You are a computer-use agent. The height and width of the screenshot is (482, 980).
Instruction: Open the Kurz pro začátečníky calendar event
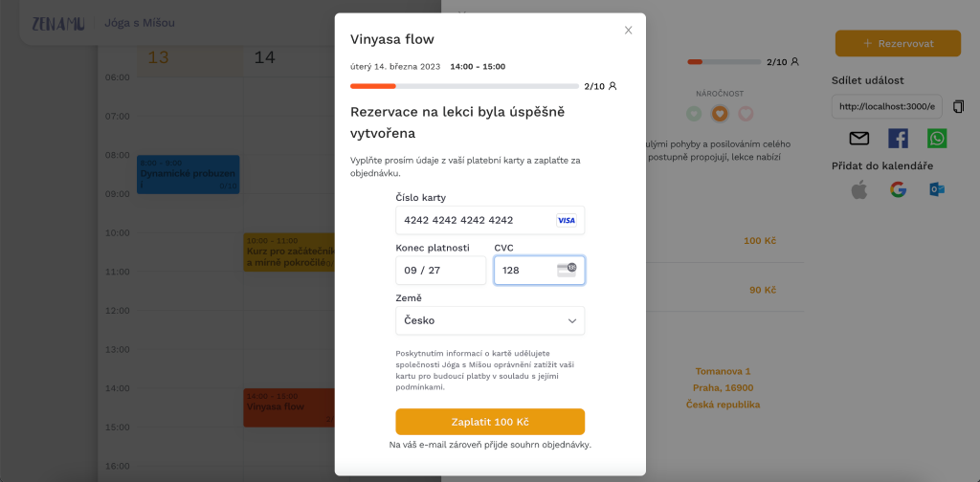click(x=289, y=252)
